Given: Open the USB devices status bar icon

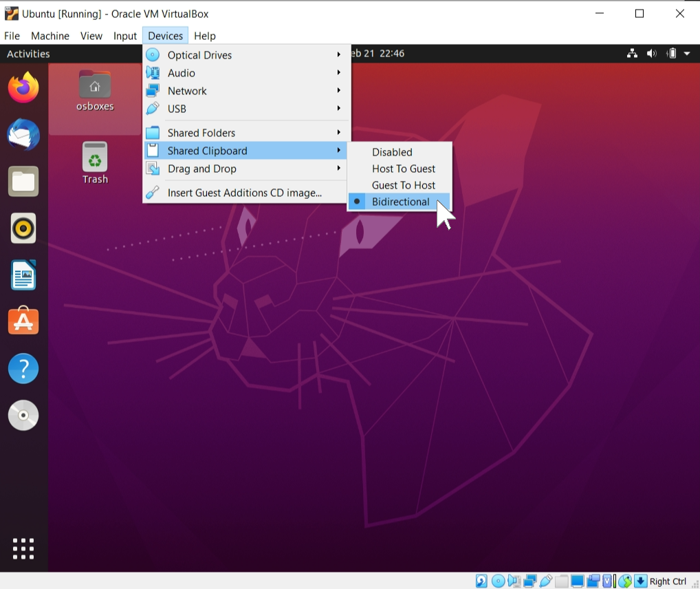Looking at the screenshot, I should pos(545,581).
